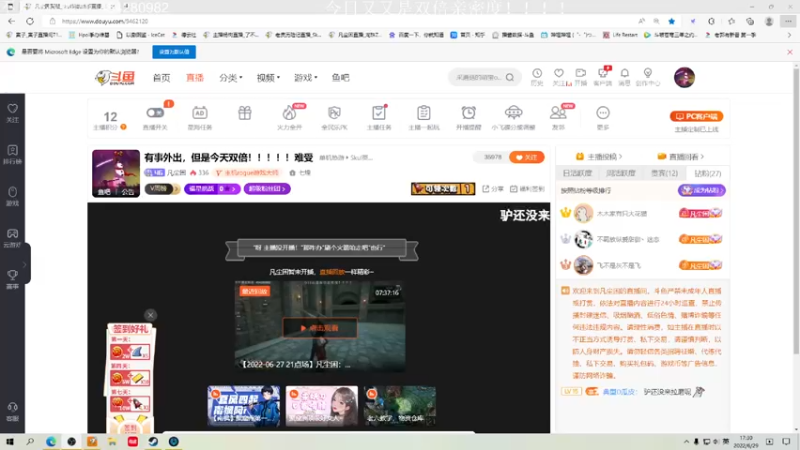Viewport: 800px width, 450px height.
Task: Open the ranking icon in left sidebar
Action: coord(12,150)
